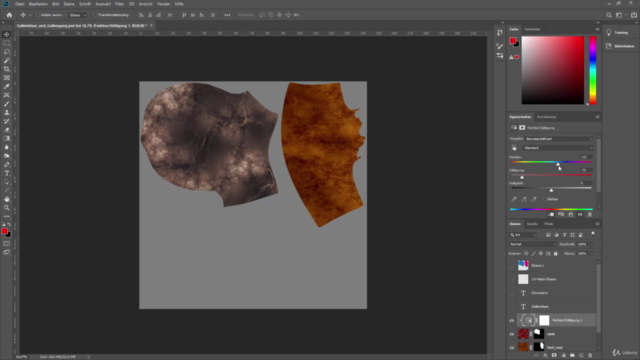
Task: Toggle the Transformationsstrg. checkbox
Action: pyautogui.click(x=95, y=15)
